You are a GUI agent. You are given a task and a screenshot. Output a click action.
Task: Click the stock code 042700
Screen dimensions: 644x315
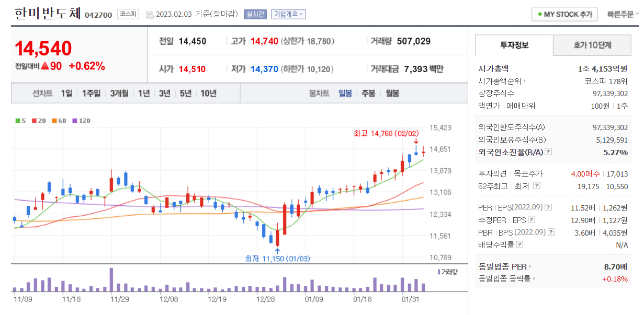98,15
